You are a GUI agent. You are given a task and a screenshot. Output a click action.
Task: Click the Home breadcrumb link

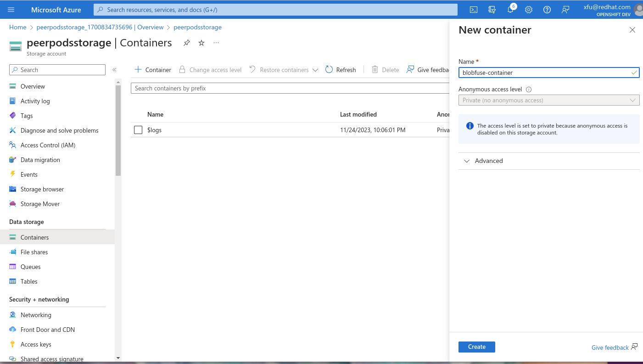(x=18, y=27)
